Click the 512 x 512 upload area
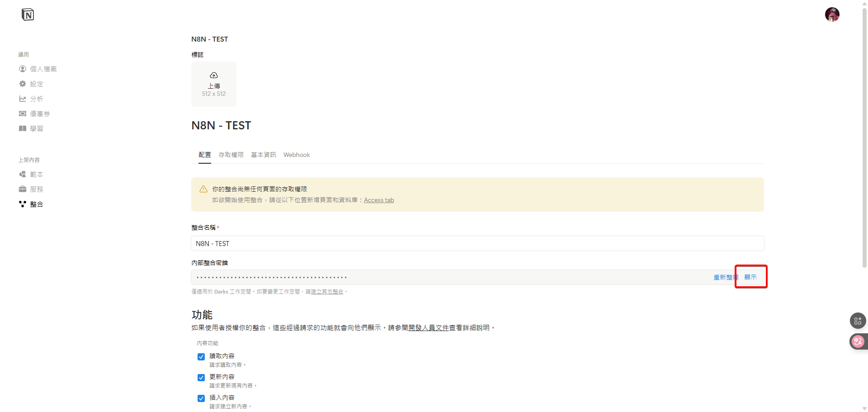The height and width of the screenshot is (412, 868). [x=213, y=84]
